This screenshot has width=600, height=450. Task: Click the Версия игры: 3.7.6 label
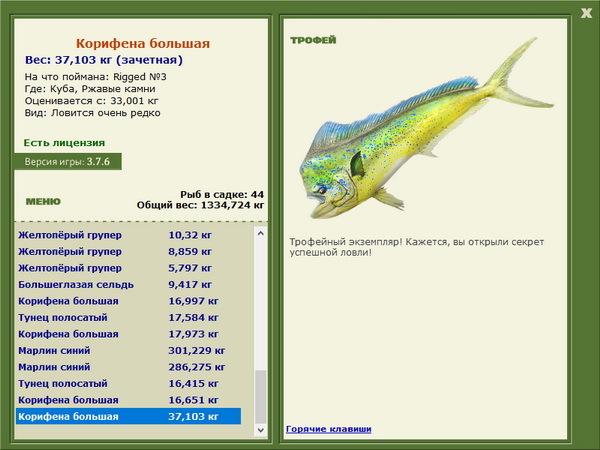[x=68, y=161]
